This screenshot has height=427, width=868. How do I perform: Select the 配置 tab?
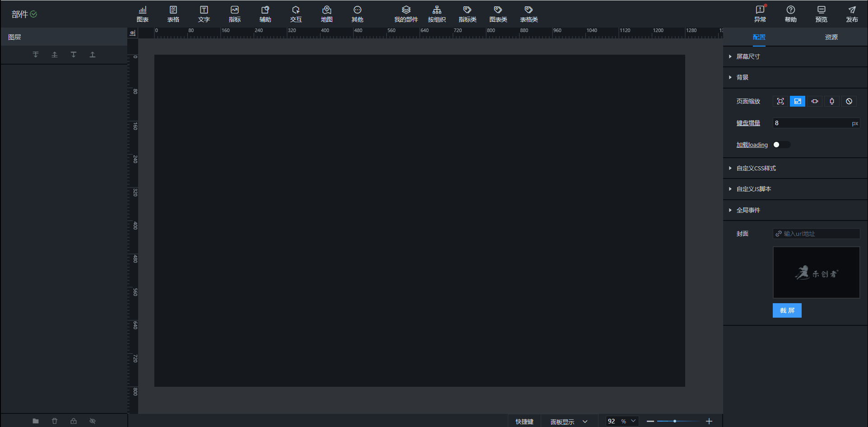coord(759,37)
